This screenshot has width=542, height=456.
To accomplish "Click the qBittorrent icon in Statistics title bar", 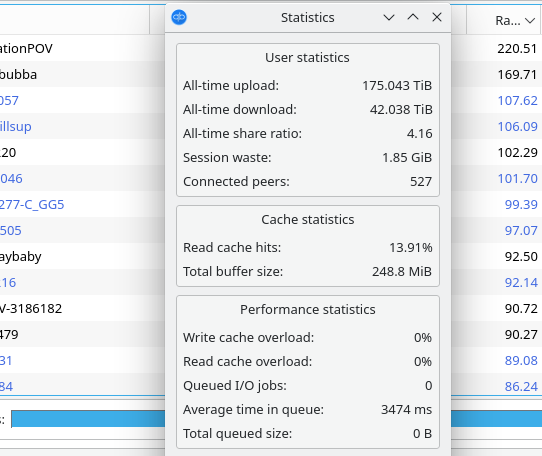I will [x=179, y=17].
